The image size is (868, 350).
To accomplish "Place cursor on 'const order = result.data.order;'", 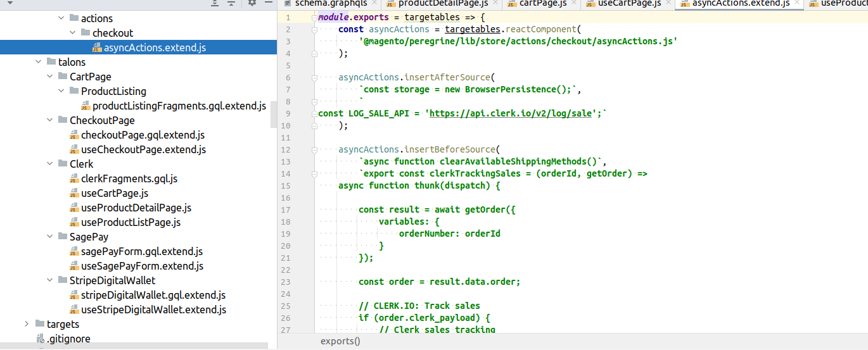I will [x=440, y=282].
